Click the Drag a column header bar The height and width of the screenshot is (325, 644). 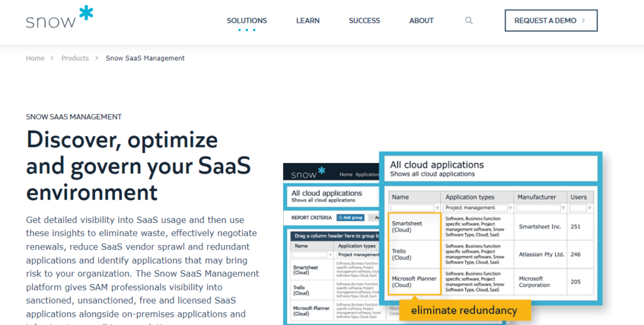[336, 236]
